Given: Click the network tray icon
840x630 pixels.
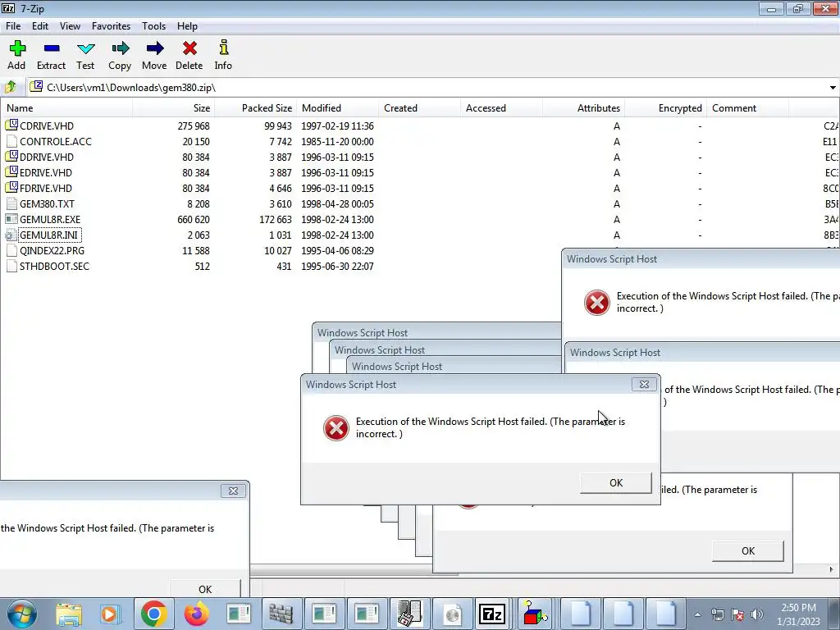Looking at the screenshot, I should [x=717, y=614].
